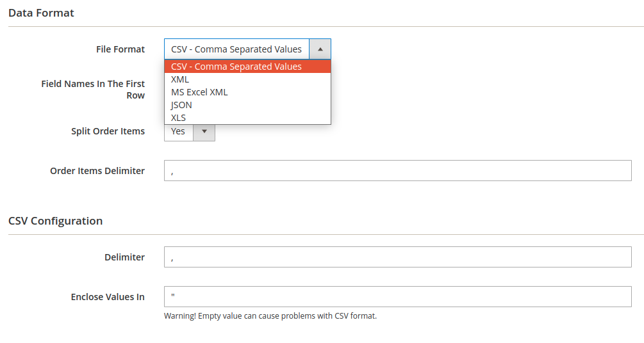
Task: Collapse the File Format dropdown arrow
Action: 320,49
